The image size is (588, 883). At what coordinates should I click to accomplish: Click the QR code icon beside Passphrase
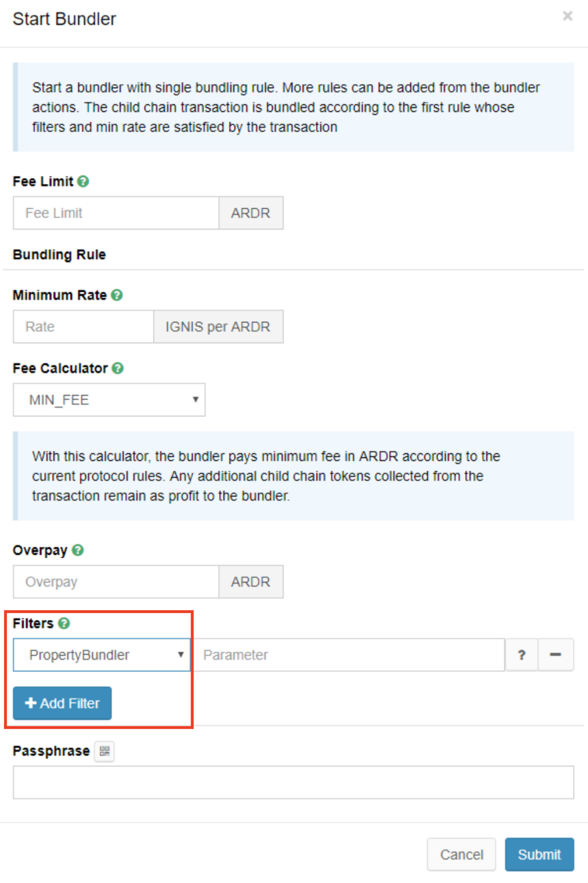click(x=104, y=751)
